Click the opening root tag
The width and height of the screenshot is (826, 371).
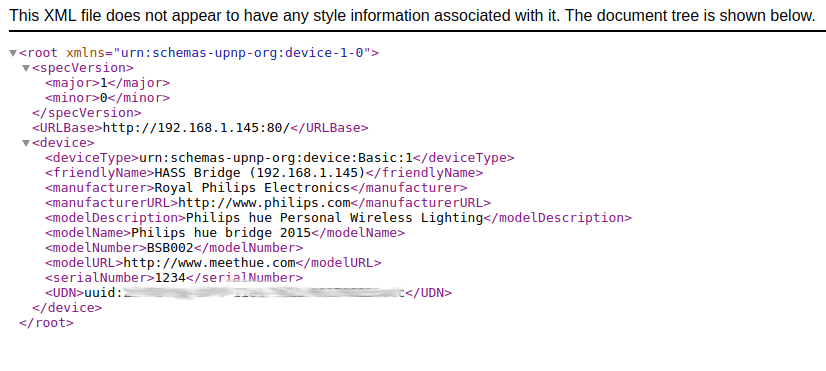point(199,53)
